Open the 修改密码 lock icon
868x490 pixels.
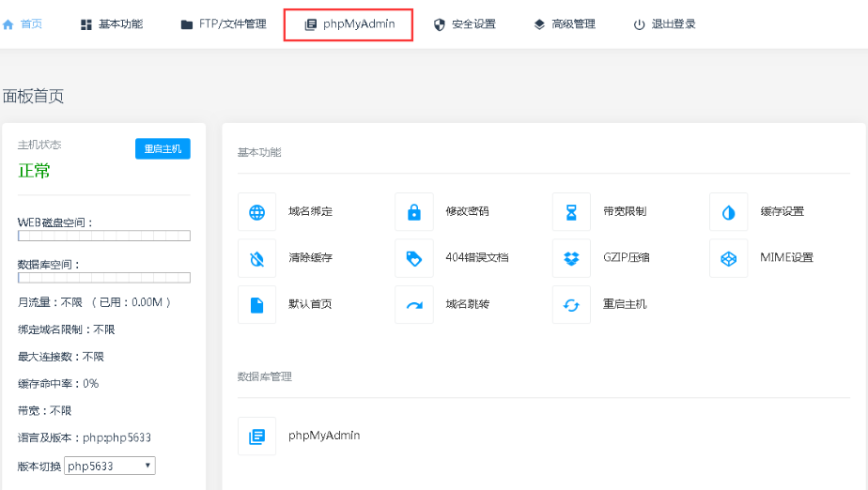tap(414, 212)
